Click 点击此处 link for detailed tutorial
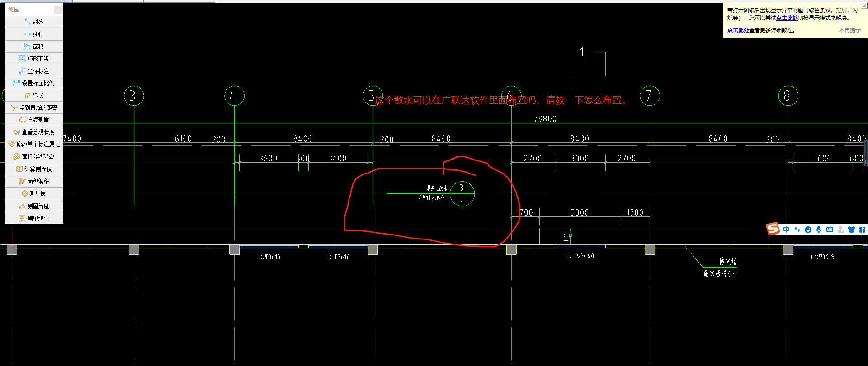This screenshot has height=366, width=868. pos(738,30)
